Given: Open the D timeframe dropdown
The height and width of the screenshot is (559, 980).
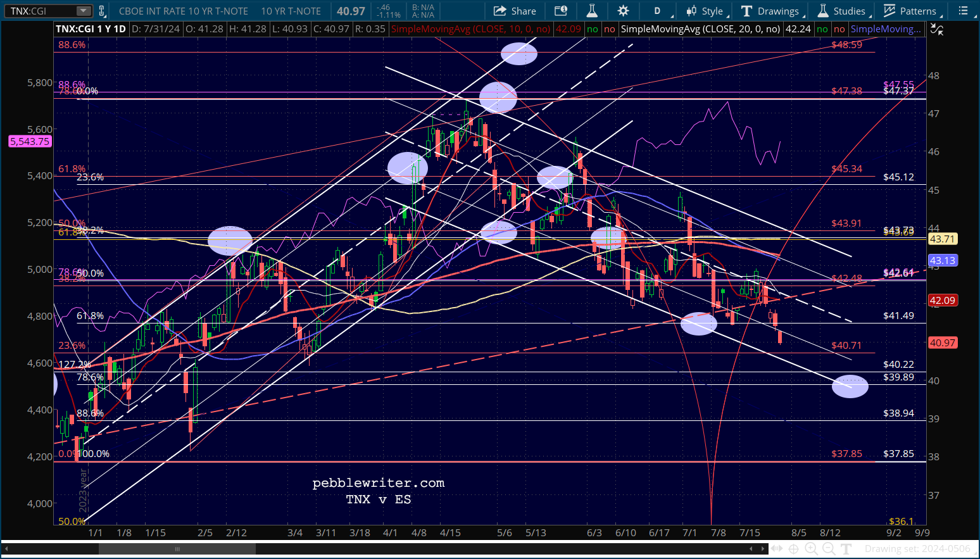Looking at the screenshot, I should coord(660,11).
